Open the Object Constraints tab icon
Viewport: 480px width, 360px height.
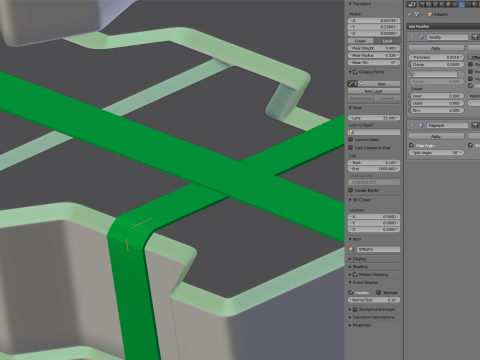pyautogui.click(x=455, y=4)
